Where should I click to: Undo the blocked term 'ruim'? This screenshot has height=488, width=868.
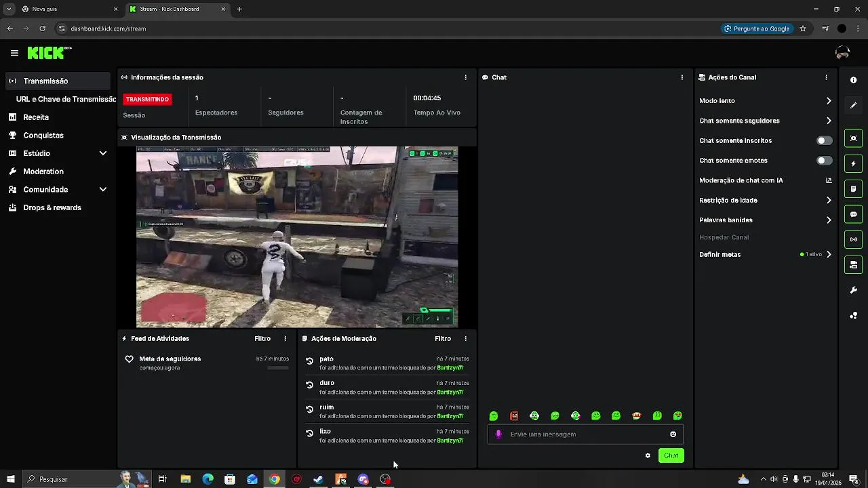click(310, 409)
